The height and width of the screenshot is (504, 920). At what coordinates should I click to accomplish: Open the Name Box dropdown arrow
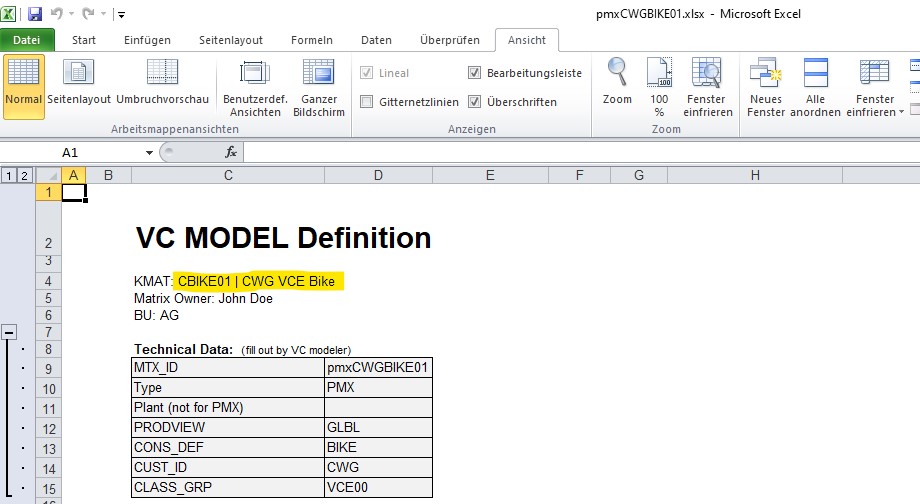click(149, 153)
